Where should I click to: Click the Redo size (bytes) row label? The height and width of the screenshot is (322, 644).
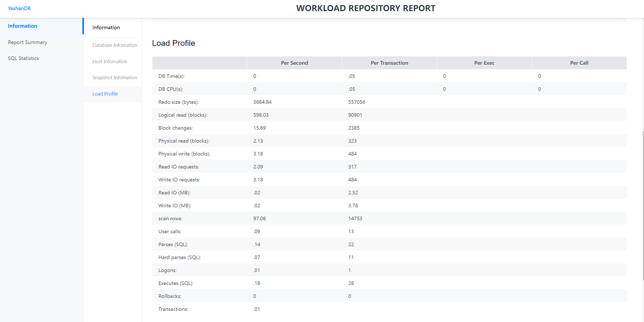(x=178, y=102)
